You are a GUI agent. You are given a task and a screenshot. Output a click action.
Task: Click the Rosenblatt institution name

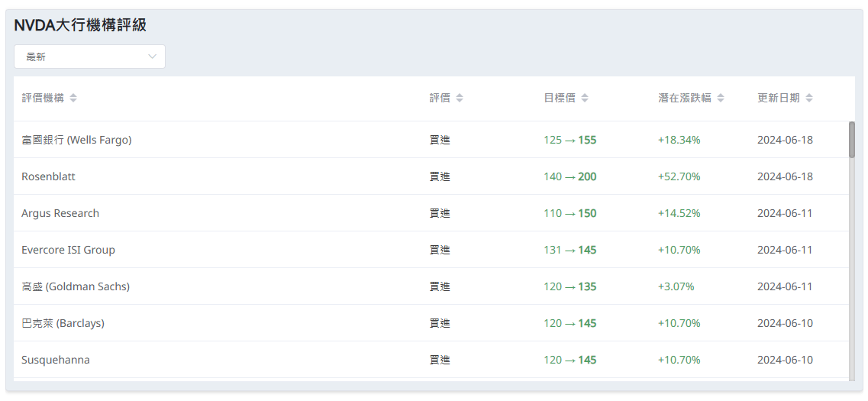pos(48,176)
